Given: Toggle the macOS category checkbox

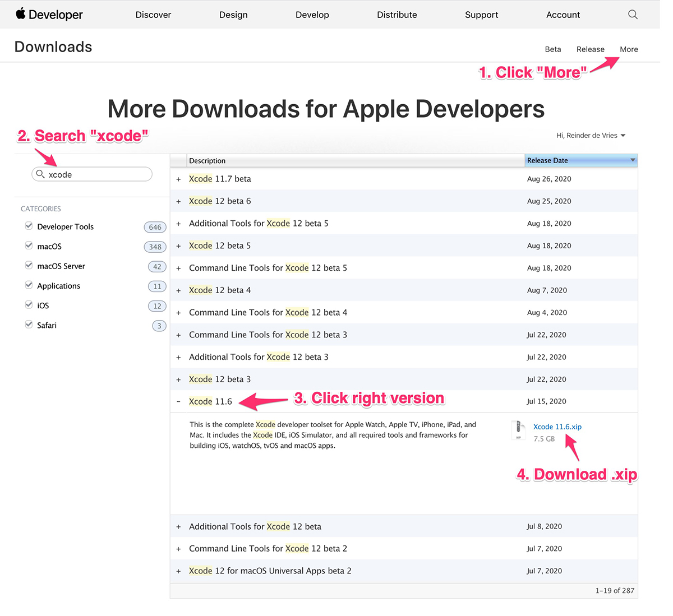Looking at the screenshot, I should click(x=29, y=246).
